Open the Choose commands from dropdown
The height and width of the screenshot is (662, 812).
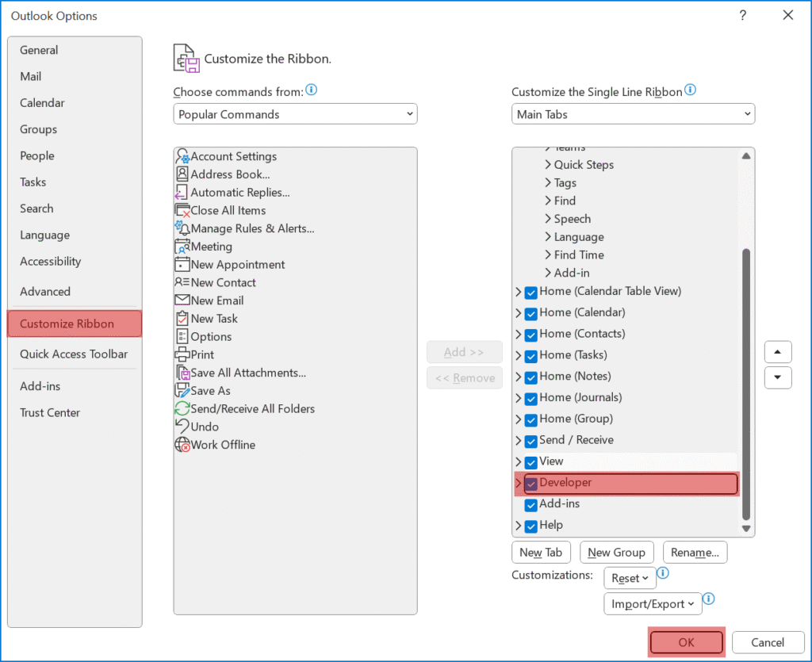pyautogui.click(x=295, y=114)
